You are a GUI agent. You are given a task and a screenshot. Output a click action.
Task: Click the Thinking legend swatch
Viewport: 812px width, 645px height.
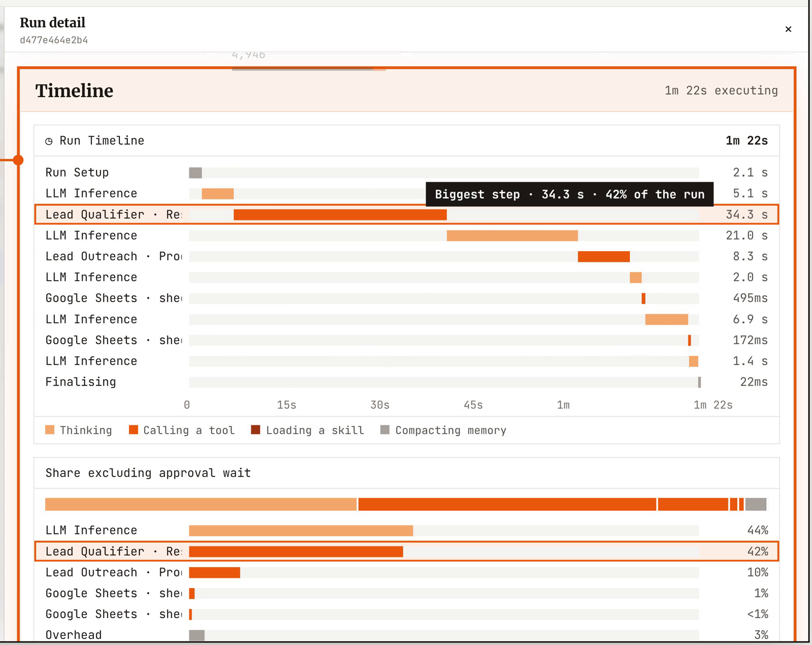click(x=50, y=430)
